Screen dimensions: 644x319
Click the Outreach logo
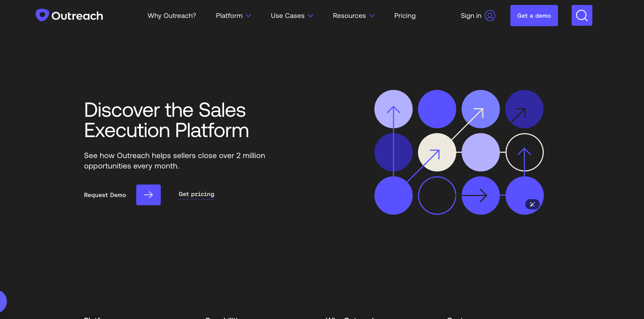tap(69, 15)
